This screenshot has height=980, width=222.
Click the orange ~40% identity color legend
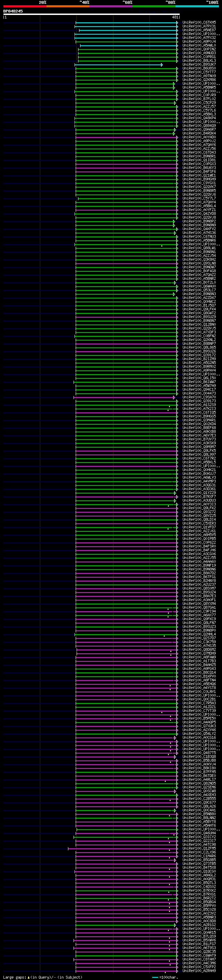coord(68,6)
